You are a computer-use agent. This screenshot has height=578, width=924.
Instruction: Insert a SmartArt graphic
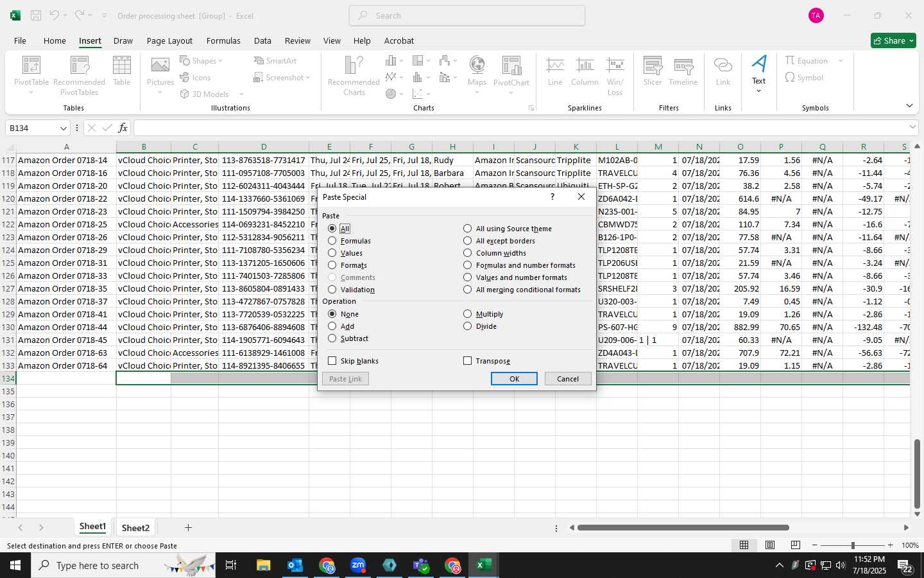point(275,61)
